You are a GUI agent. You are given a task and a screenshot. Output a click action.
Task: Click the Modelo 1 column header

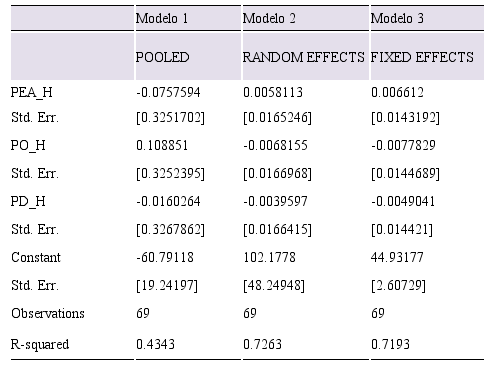(162, 18)
